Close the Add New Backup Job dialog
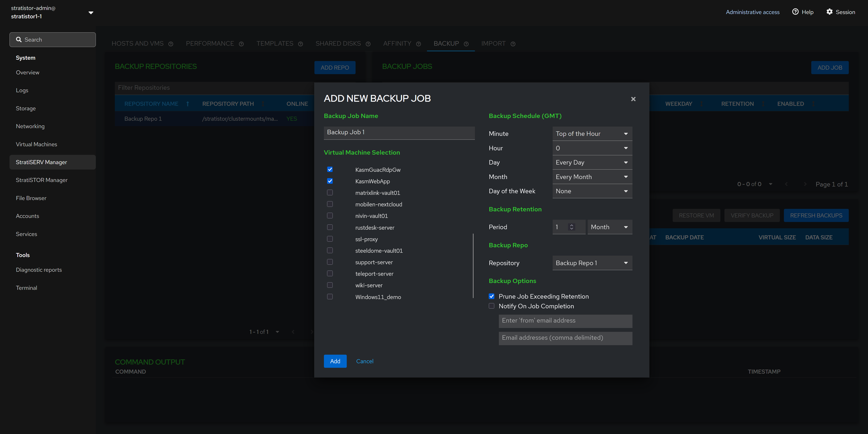This screenshot has height=434, width=868. (633, 99)
